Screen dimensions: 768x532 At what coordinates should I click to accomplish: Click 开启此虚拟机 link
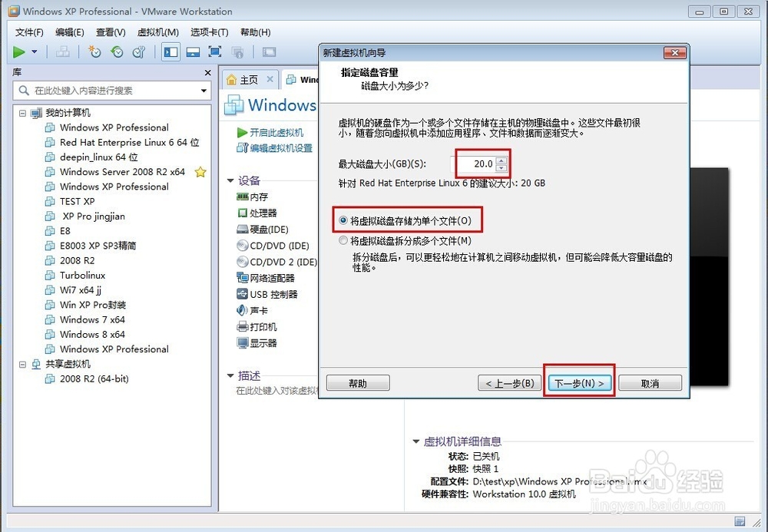(276, 133)
